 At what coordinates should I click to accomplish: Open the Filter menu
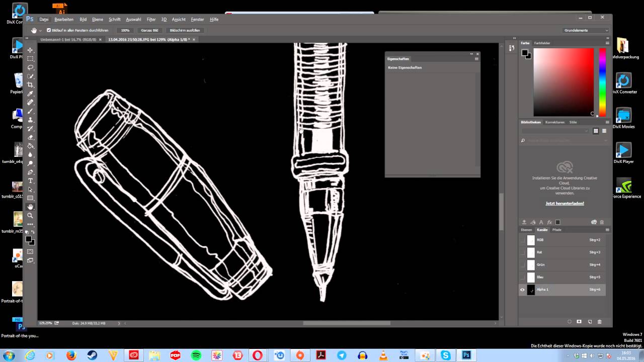point(151,20)
